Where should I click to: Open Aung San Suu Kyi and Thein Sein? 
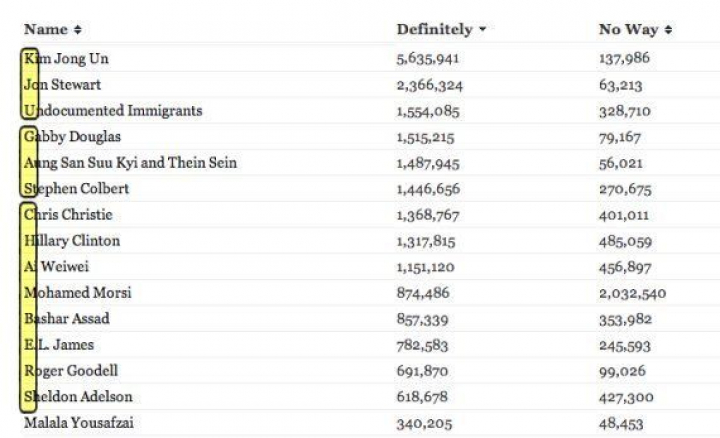130,163
